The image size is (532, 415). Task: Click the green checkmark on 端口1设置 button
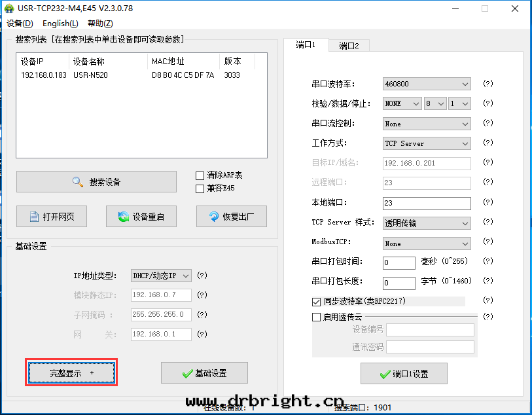click(385, 374)
